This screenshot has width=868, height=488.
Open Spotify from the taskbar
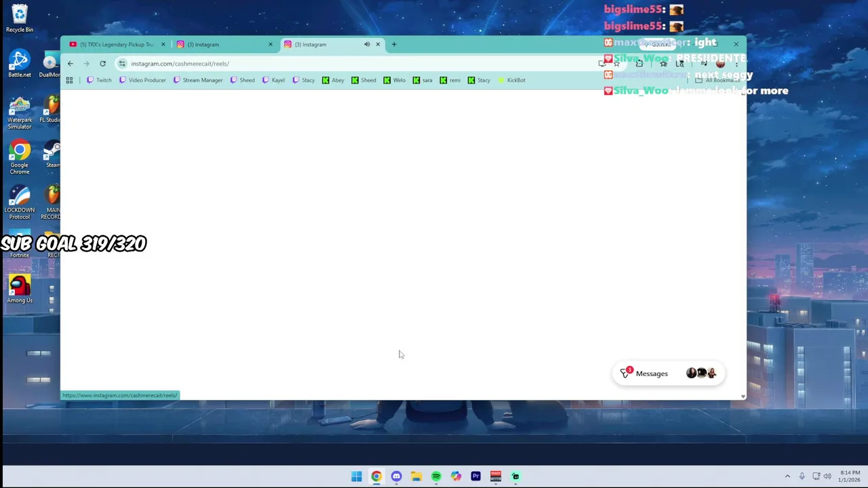436,476
